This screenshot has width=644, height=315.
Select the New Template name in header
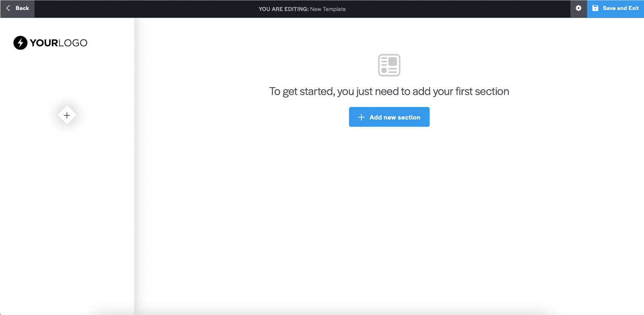click(x=328, y=9)
